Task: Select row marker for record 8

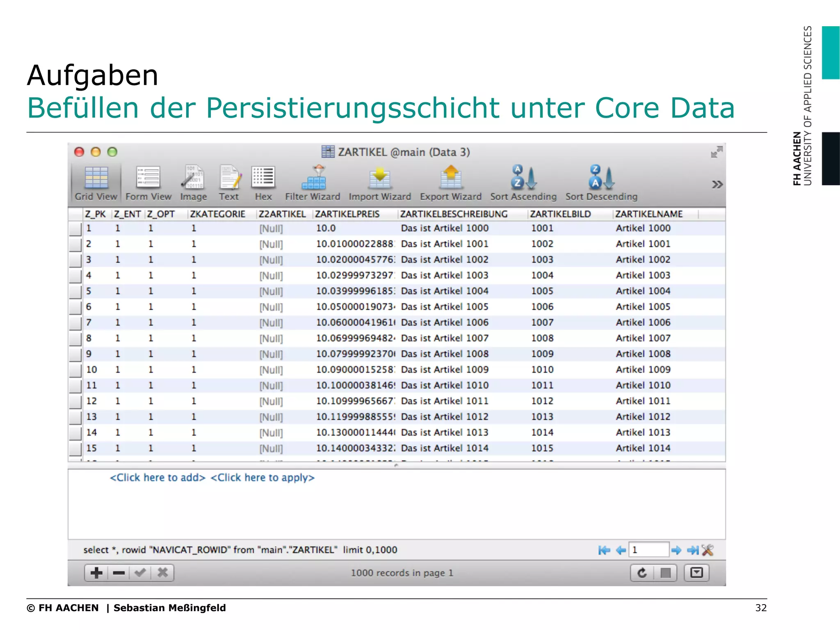Action: click(75, 339)
